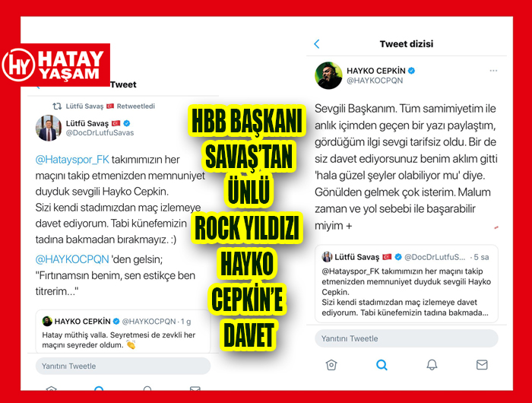The height and width of the screenshot is (403, 532).
Task: Open notifications bell in right bottom bar
Action: (432, 365)
